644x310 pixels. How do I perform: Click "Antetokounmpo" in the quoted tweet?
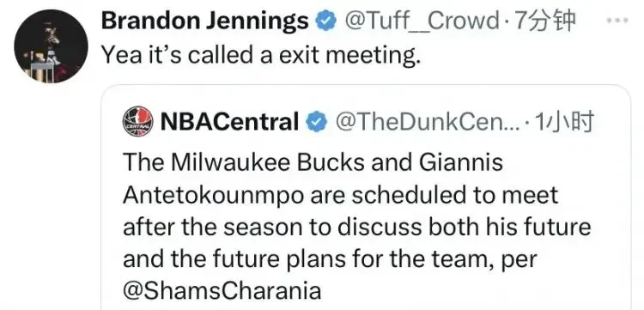coord(214,196)
